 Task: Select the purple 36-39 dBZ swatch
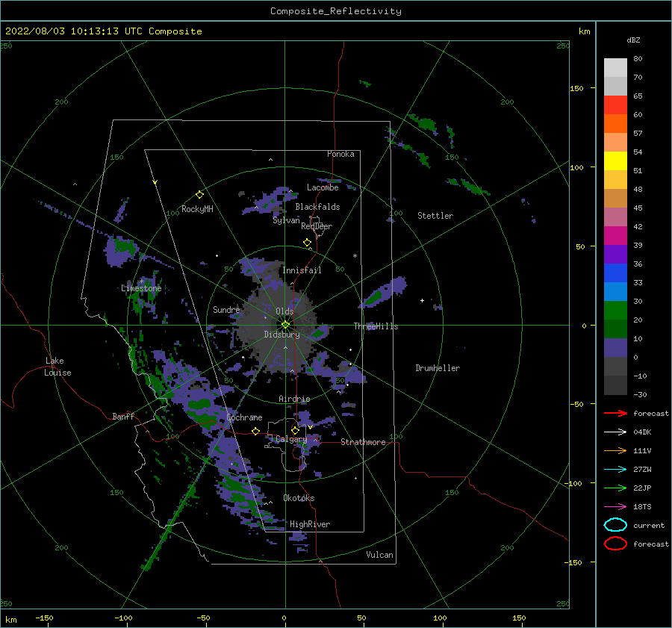615,254
